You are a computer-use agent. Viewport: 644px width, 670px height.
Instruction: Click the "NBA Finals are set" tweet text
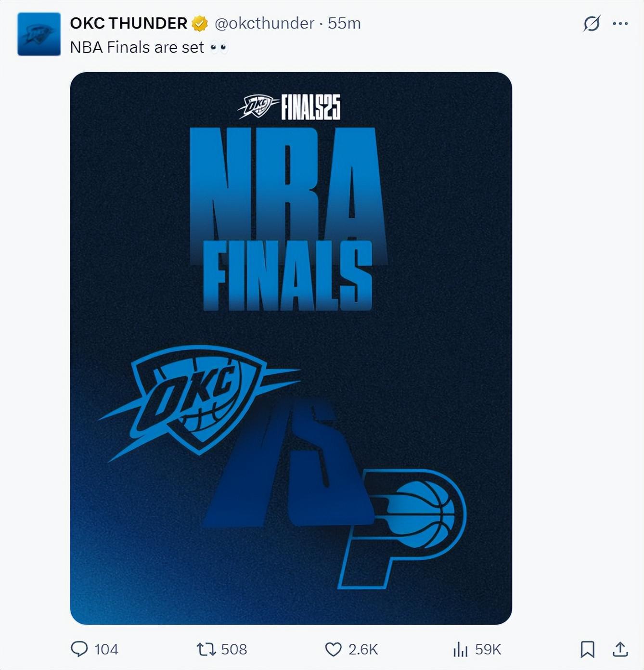tap(137, 47)
